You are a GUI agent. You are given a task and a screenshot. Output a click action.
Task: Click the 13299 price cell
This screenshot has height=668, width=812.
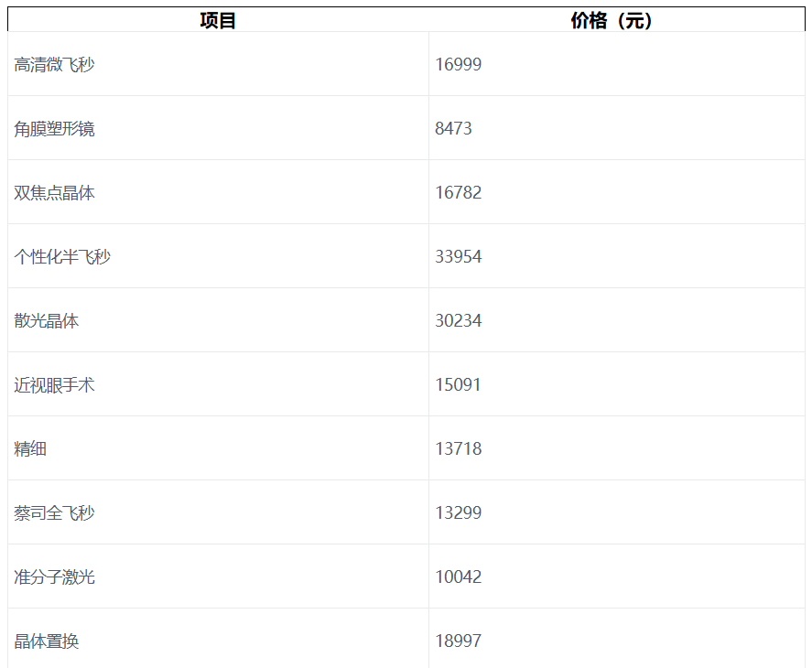458,512
